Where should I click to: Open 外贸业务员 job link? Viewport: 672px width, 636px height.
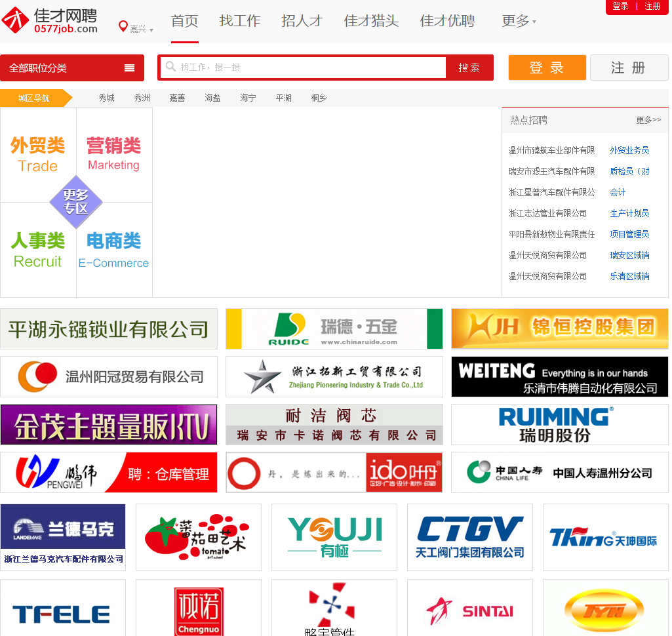[629, 150]
